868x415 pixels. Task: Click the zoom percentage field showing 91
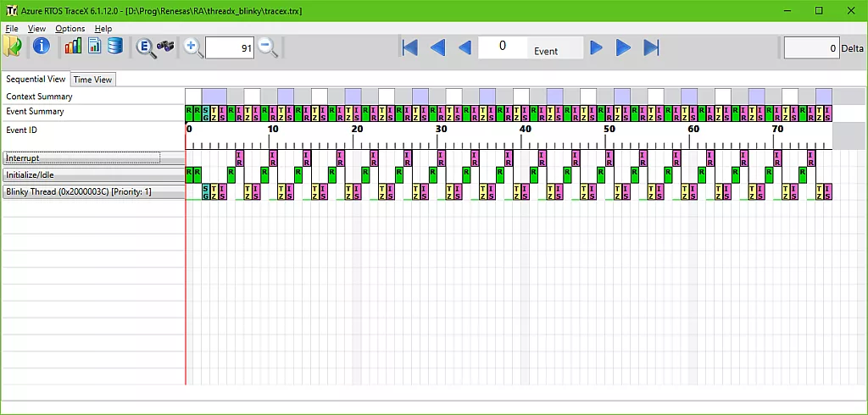pyautogui.click(x=230, y=48)
